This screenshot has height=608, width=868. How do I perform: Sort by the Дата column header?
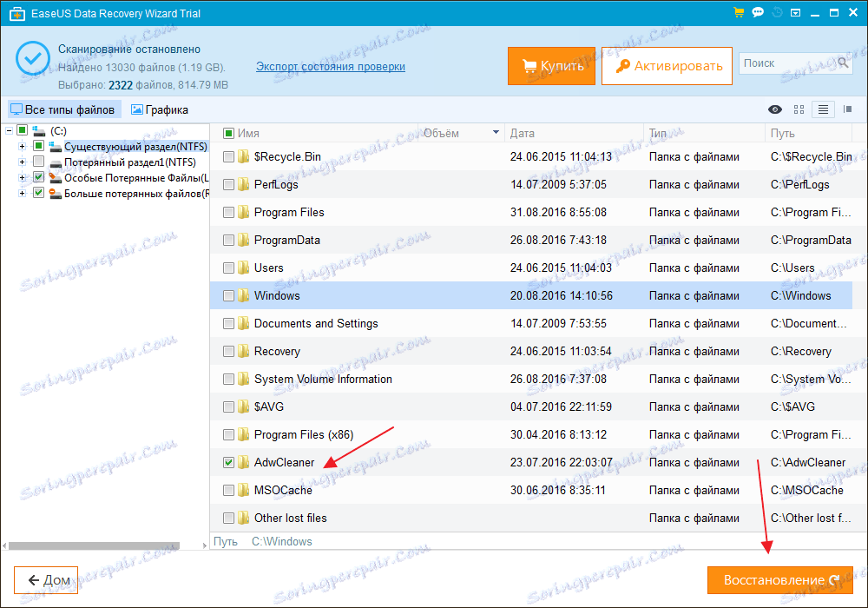click(522, 134)
